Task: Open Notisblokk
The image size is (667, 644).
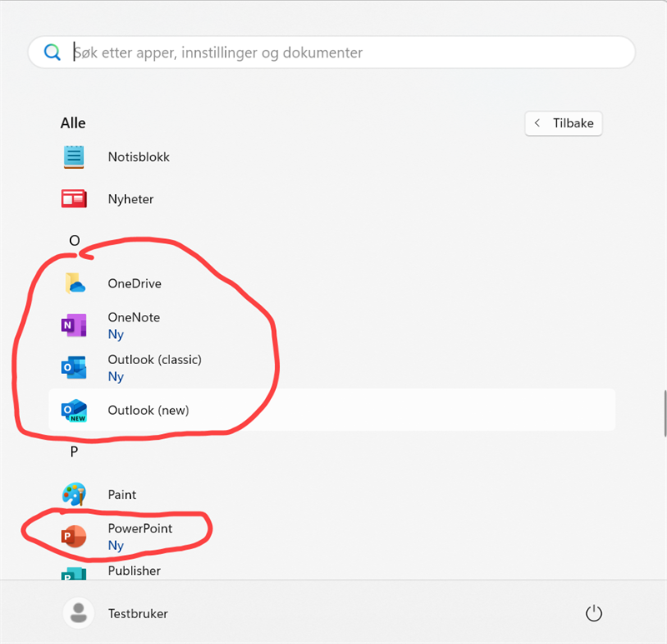Action: (x=138, y=157)
